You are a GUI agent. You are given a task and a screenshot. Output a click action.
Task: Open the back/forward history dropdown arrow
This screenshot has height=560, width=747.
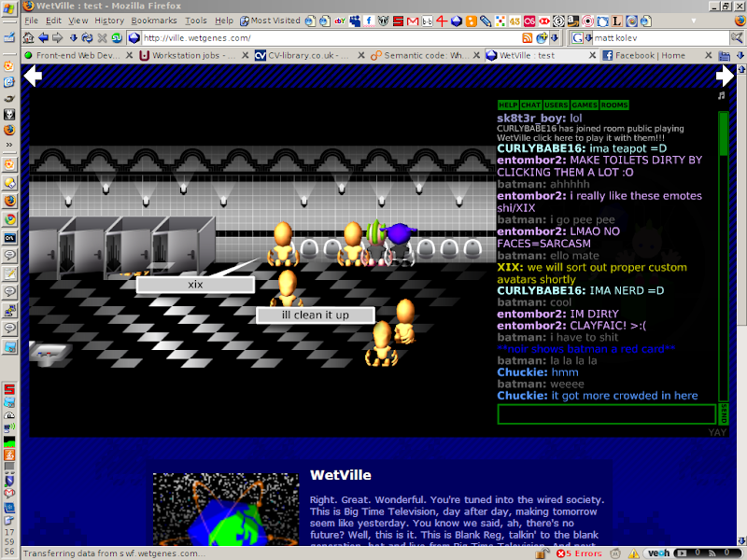73,37
